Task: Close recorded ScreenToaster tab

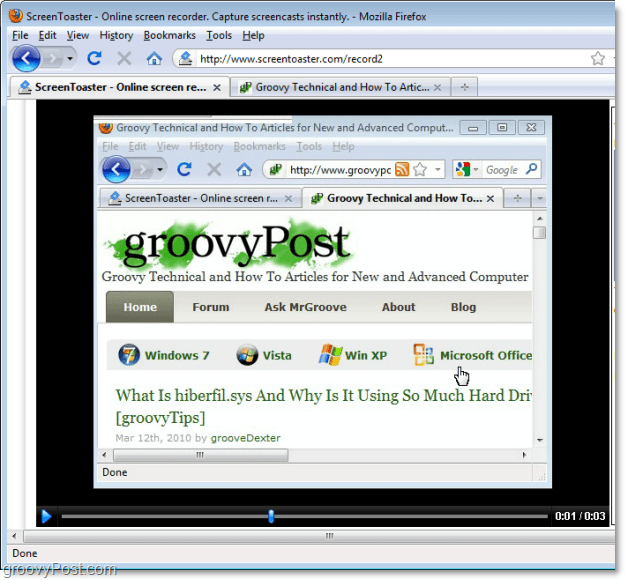Action: 288,199
